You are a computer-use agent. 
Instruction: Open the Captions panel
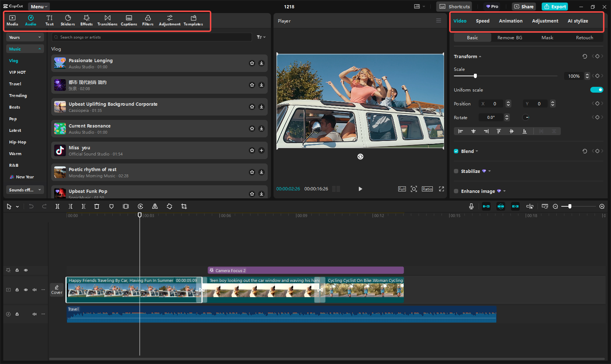pos(129,20)
